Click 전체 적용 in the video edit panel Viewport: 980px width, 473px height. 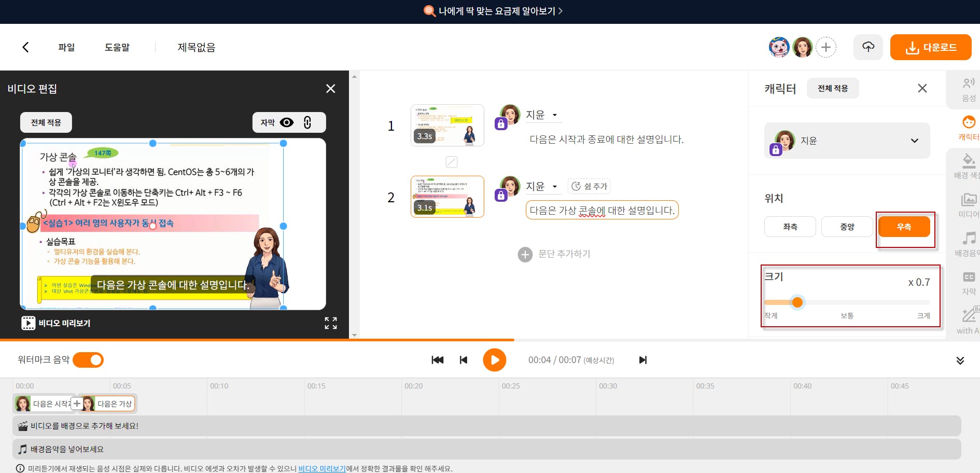tap(46, 122)
